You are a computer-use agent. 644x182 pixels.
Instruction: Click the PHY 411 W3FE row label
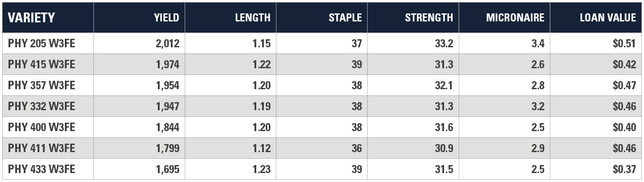(42, 148)
